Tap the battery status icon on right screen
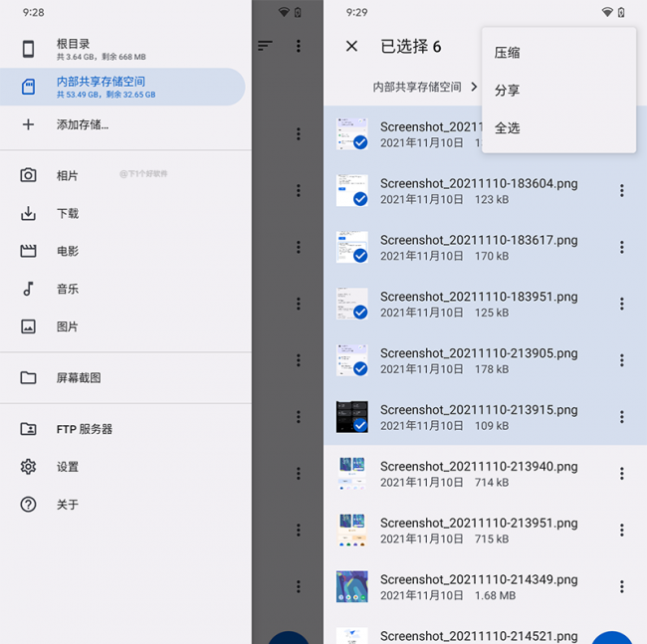 pos(621,12)
